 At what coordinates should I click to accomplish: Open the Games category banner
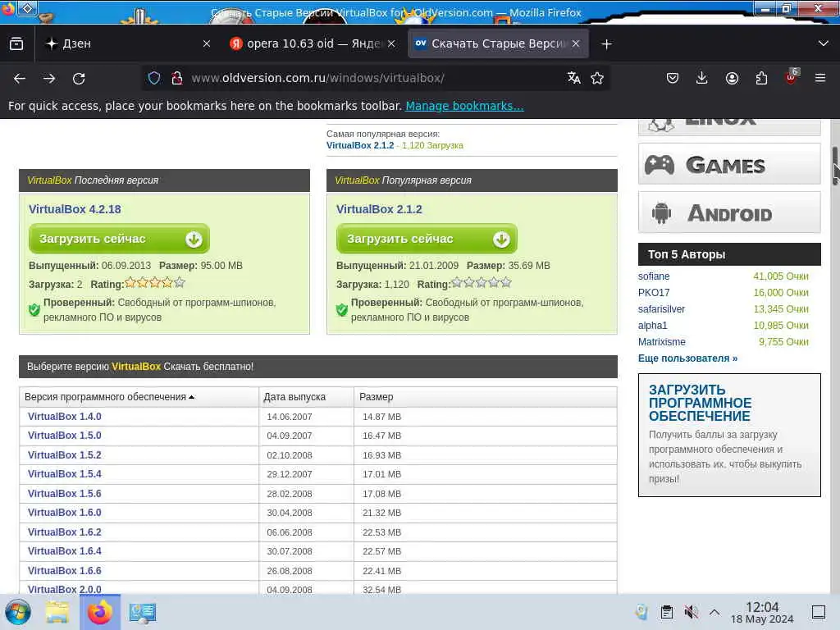pos(729,164)
